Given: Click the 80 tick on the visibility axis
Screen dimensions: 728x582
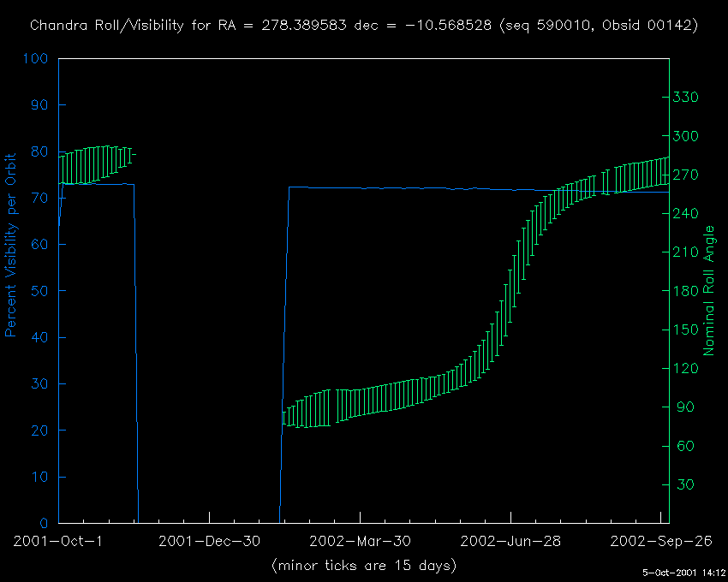Looking at the screenshot, I should pyautogui.click(x=40, y=152).
